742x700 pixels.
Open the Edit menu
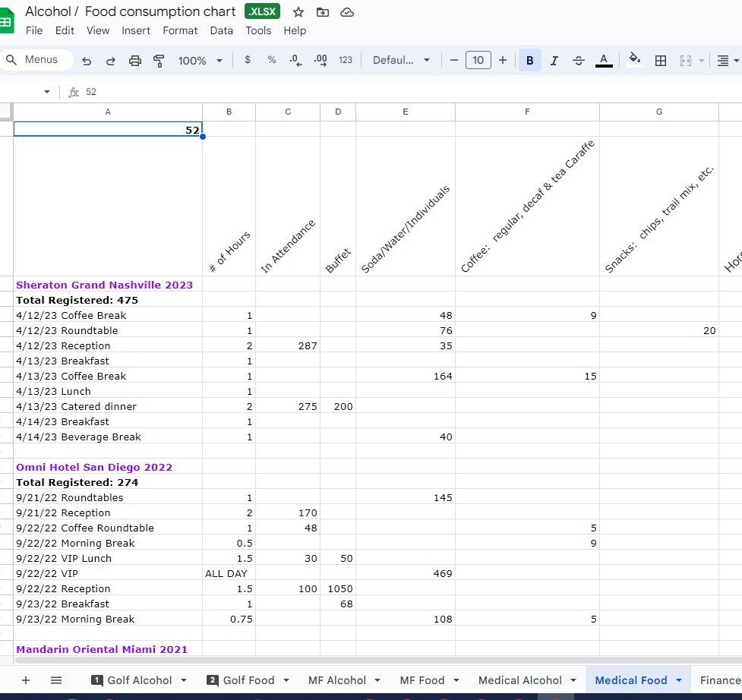click(x=65, y=30)
